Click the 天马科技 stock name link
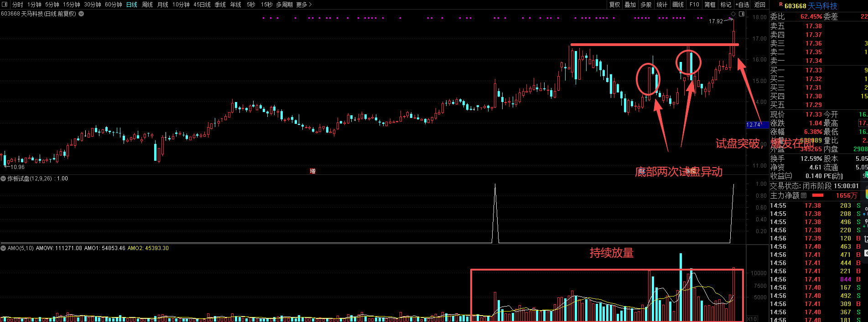 click(823, 6)
